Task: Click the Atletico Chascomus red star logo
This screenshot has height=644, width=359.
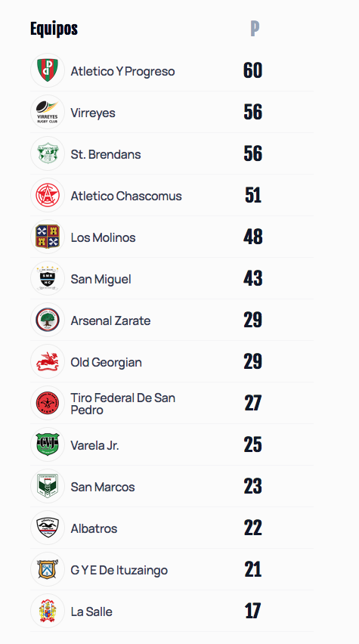Action: [48, 195]
